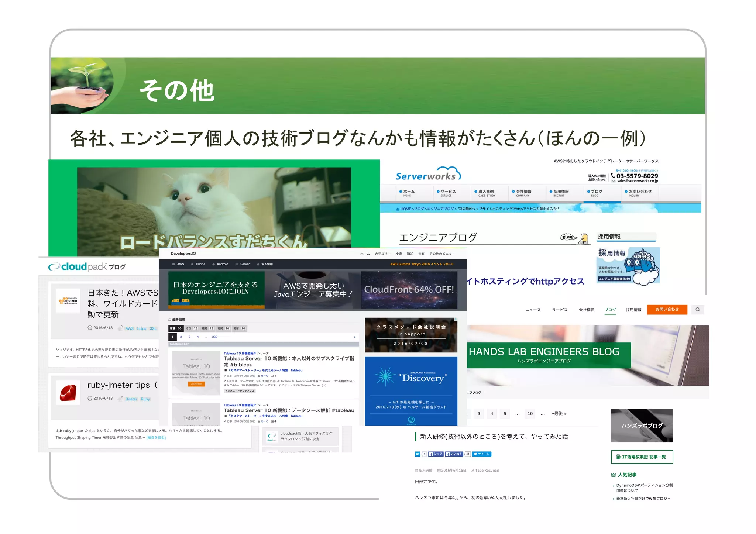Open カテゴリー menu on Developers.IO
756x534 pixels.
tap(382, 254)
